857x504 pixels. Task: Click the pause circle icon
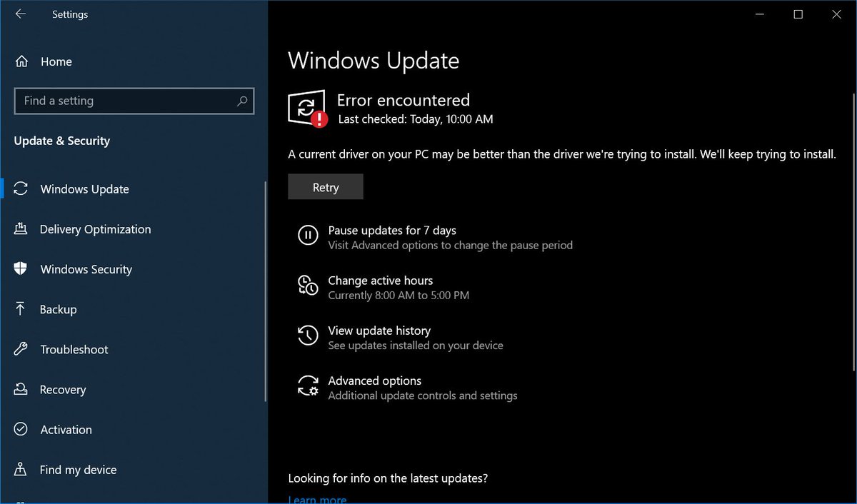(308, 235)
